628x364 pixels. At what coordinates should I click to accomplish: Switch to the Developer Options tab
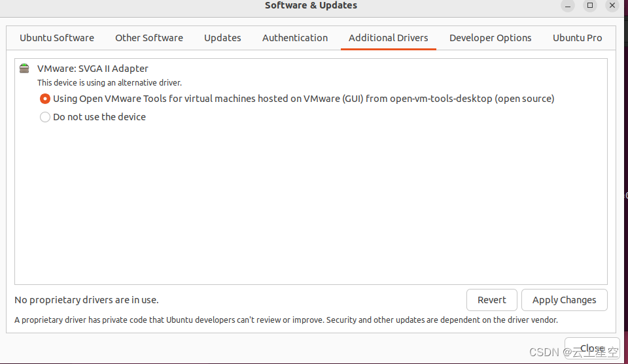pyautogui.click(x=490, y=38)
